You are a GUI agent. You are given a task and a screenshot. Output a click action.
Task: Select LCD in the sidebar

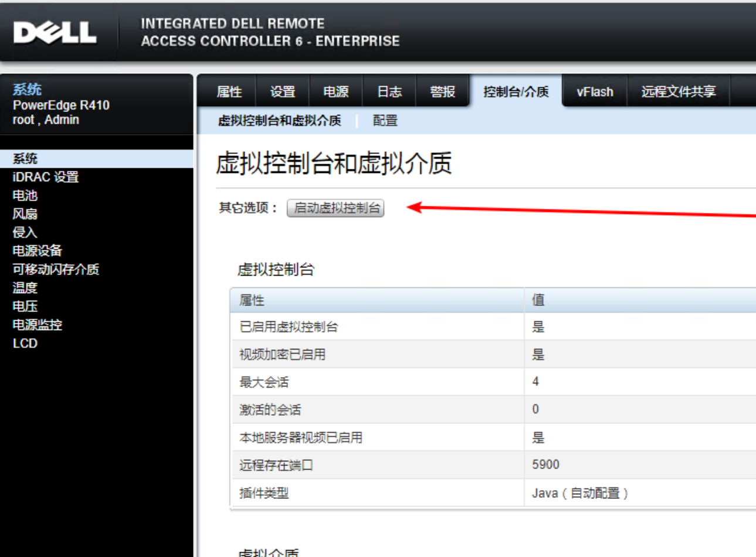point(25,344)
